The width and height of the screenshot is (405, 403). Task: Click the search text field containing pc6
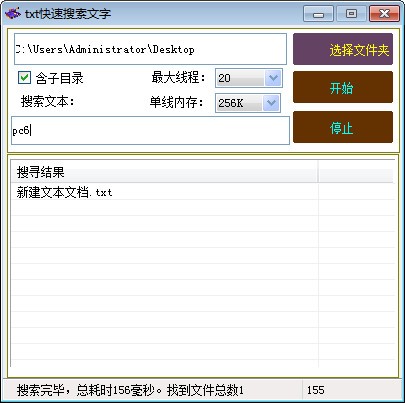coord(150,131)
